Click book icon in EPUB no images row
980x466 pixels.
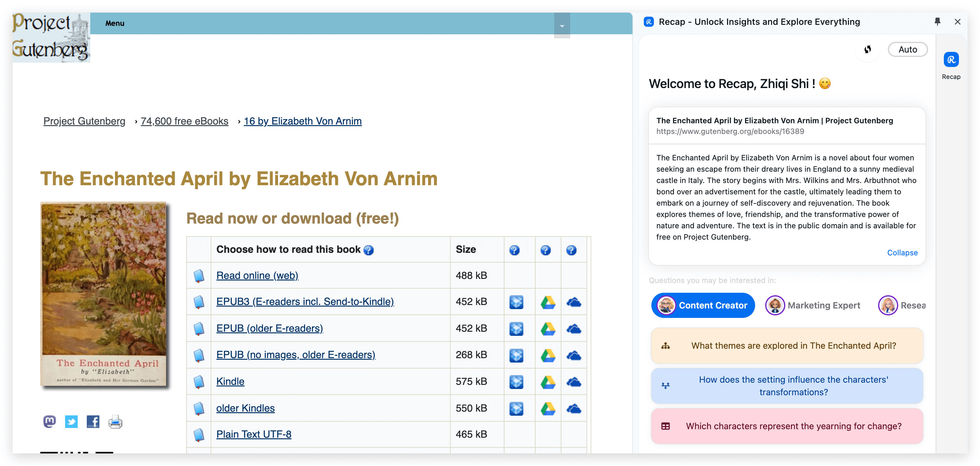[x=198, y=355]
